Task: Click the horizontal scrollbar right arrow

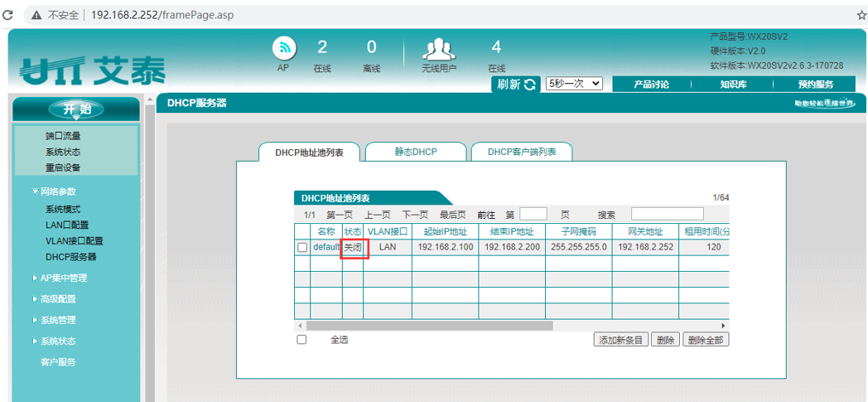Action: (724, 326)
